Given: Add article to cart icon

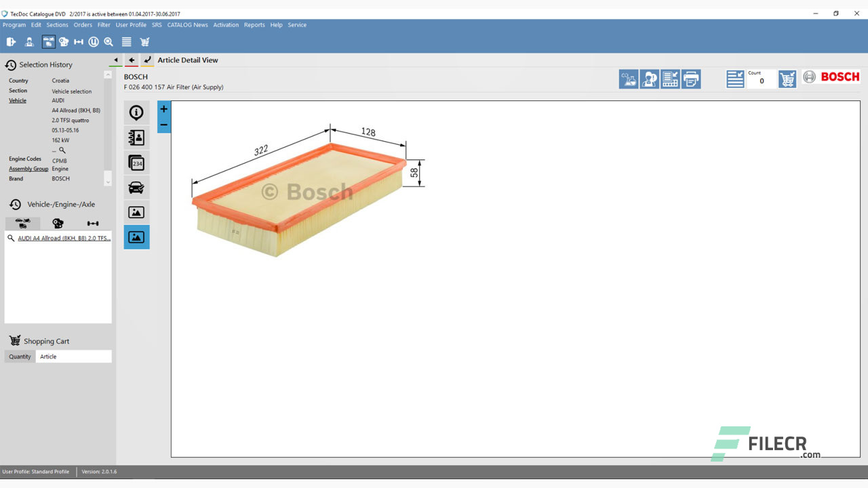Looking at the screenshot, I should (787, 79).
